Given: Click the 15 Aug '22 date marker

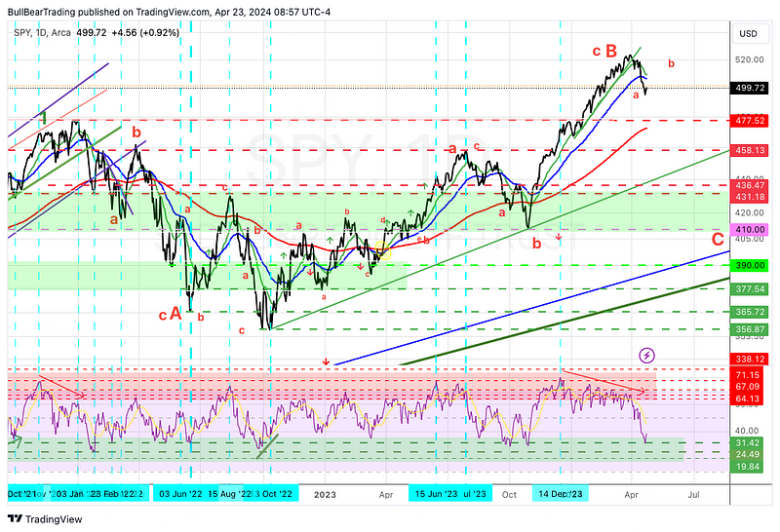Looking at the screenshot, I should [228, 494].
